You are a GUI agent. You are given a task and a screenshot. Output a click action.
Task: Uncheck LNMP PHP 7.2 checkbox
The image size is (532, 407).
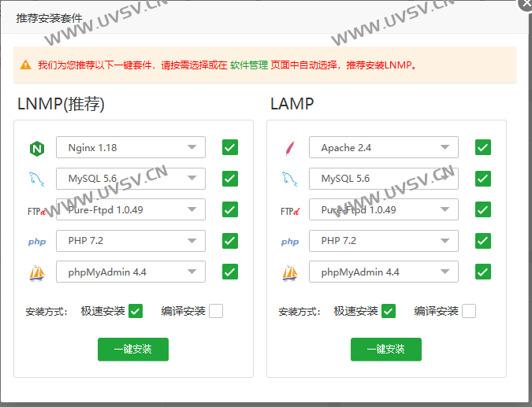click(x=230, y=241)
